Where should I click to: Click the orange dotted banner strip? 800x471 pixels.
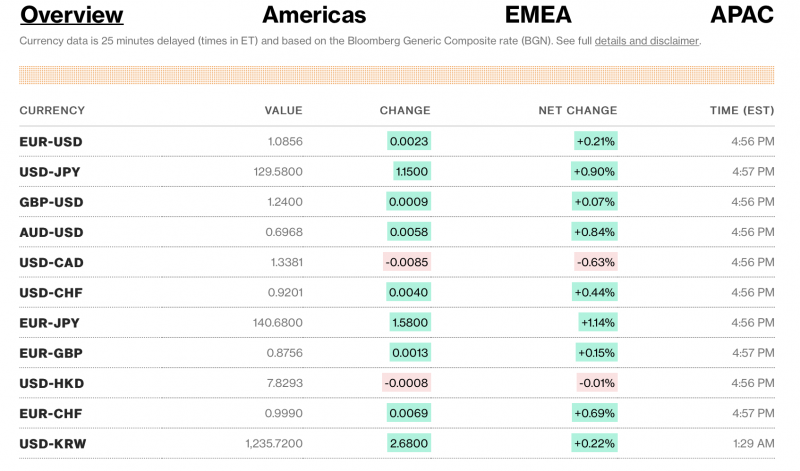(396, 75)
